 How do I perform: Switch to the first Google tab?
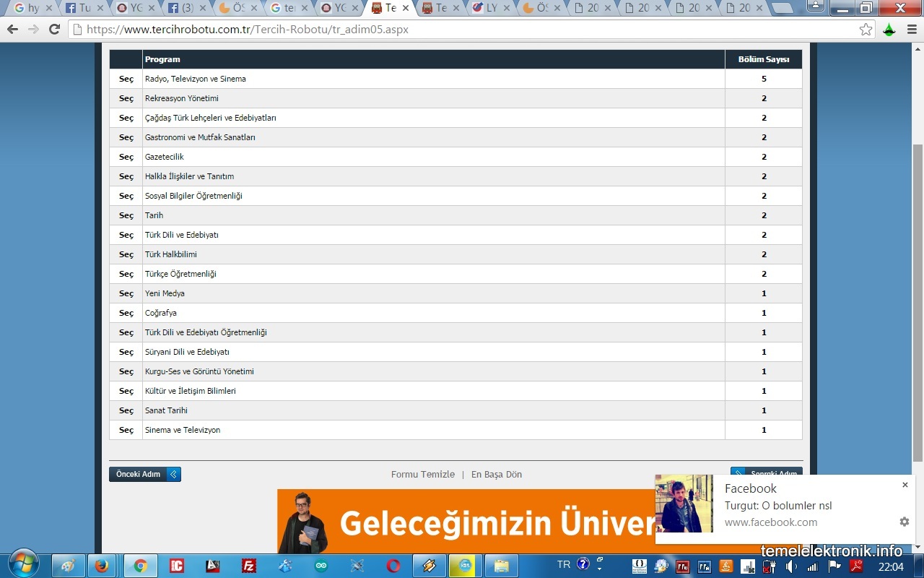[x=29, y=8]
